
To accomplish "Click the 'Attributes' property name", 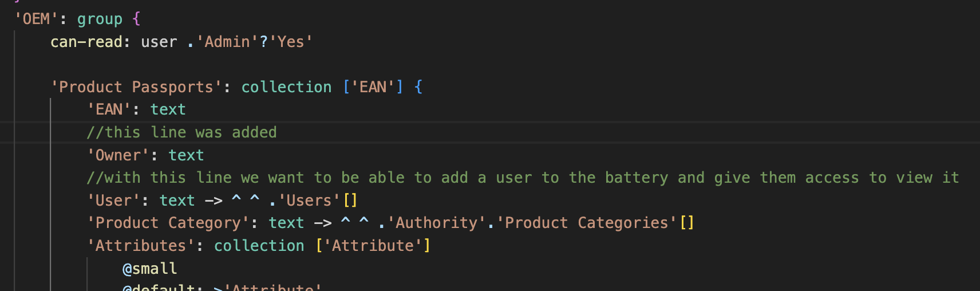I will point(140,246).
